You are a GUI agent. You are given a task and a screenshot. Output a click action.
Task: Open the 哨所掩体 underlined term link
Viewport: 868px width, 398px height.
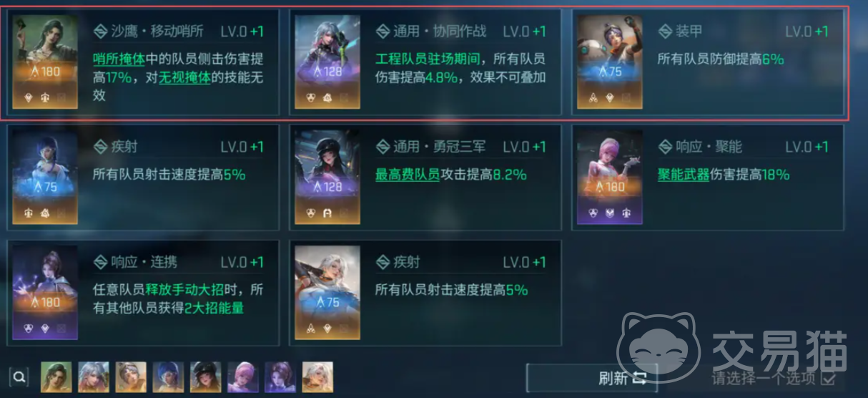click(120, 59)
